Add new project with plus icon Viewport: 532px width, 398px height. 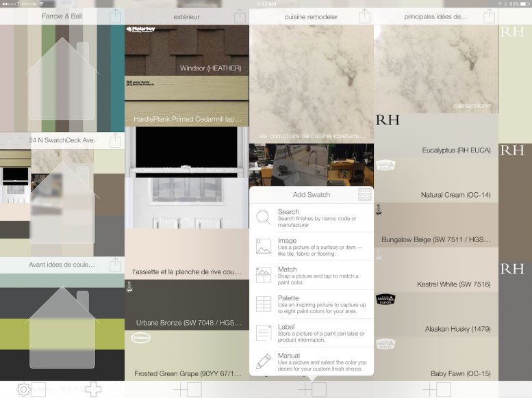[x=93, y=390]
